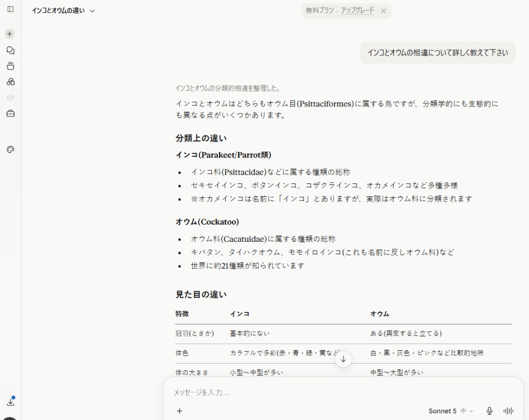Click the user message インコとオウムの相違について詳しく教えて下さい
Image resolution: width=529 pixels, height=420 pixels.
click(x=438, y=53)
